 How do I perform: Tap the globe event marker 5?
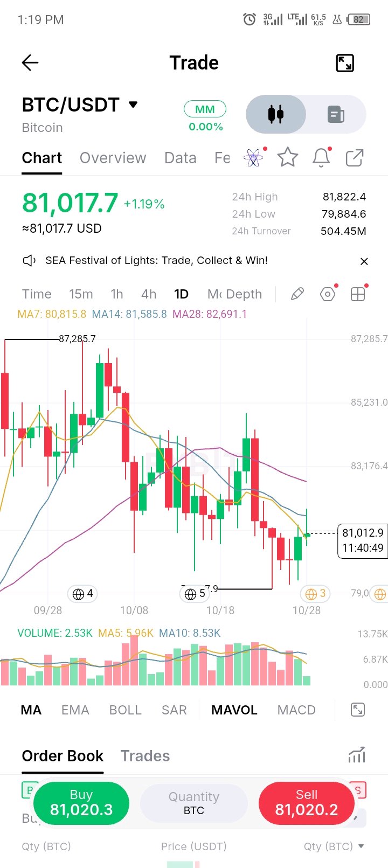195,594
